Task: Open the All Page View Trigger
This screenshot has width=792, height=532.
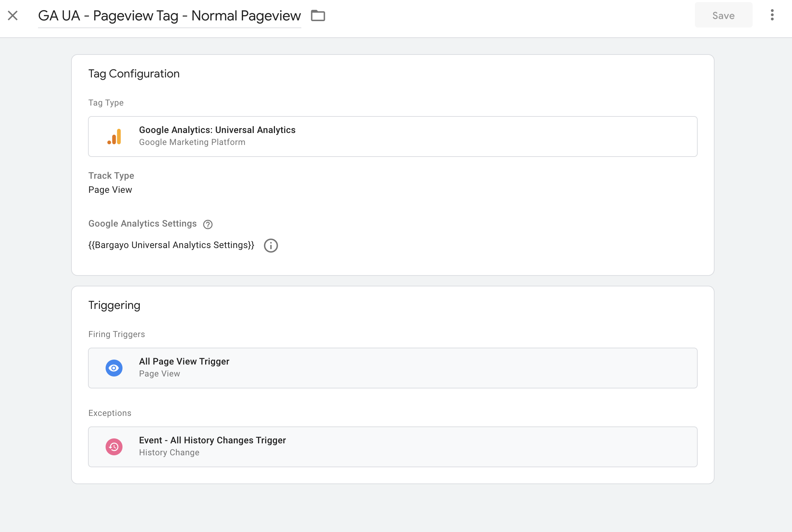Action: (392, 368)
